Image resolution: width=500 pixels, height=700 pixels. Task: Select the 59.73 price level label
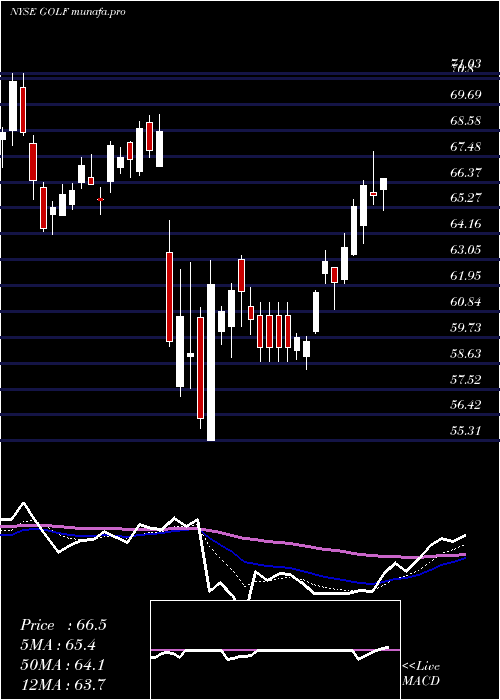coord(466,328)
